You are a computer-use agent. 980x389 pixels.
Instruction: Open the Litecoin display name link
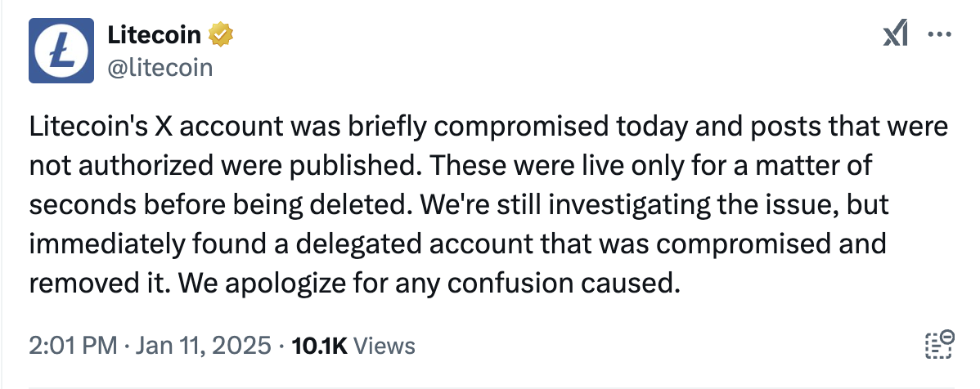(x=155, y=34)
